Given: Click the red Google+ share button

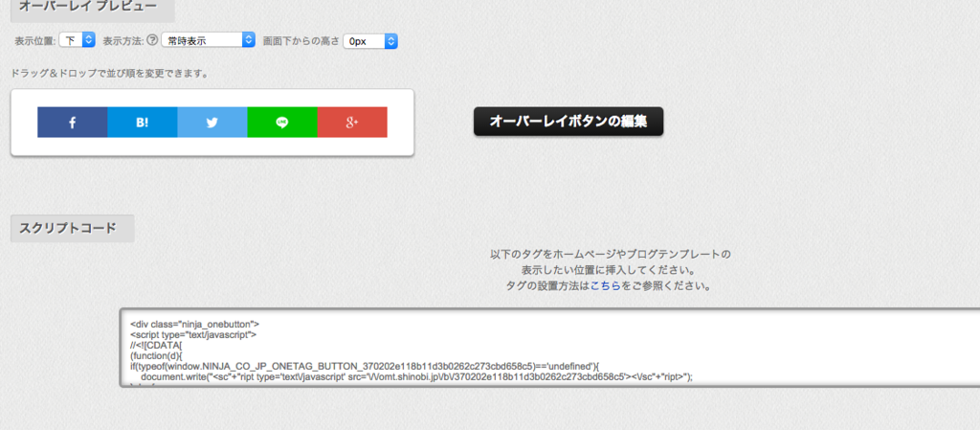Looking at the screenshot, I should pos(352,122).
